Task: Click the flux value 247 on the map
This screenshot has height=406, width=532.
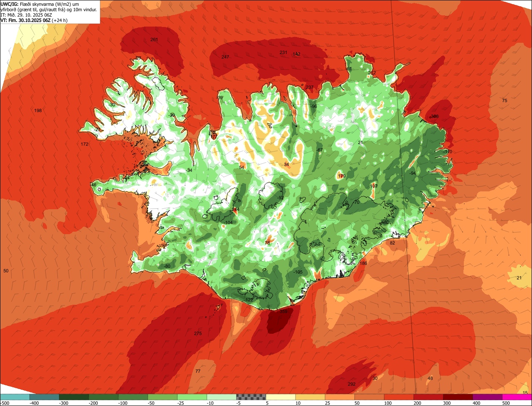Action: tap(225, 57)
